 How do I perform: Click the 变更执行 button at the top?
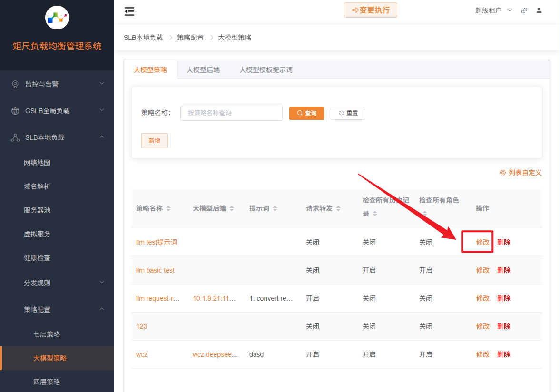371,10
